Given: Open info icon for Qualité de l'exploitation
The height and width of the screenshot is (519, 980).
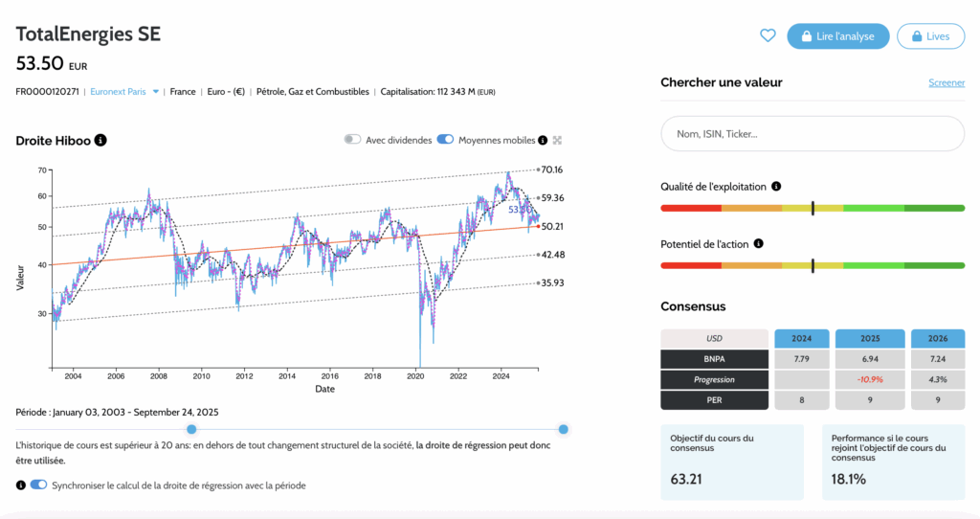Looking at the screenshot, I should (776, 187).
